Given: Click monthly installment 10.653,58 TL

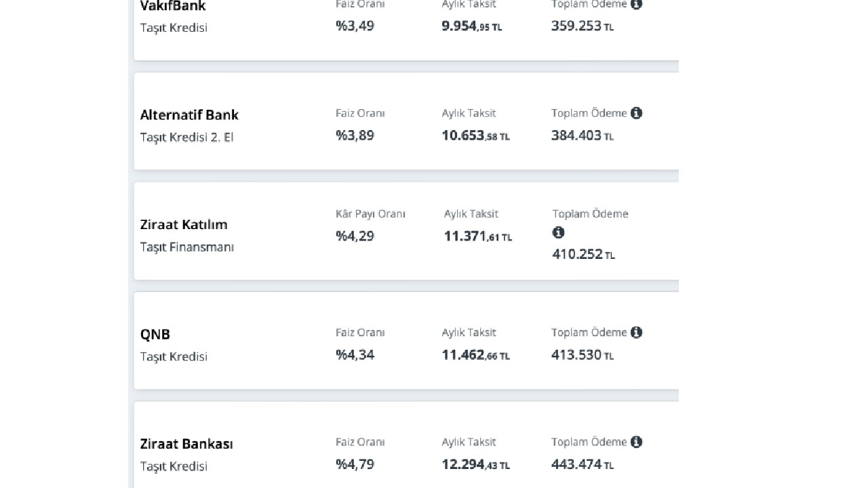Looking at the screenshot, I should [476, 135].
